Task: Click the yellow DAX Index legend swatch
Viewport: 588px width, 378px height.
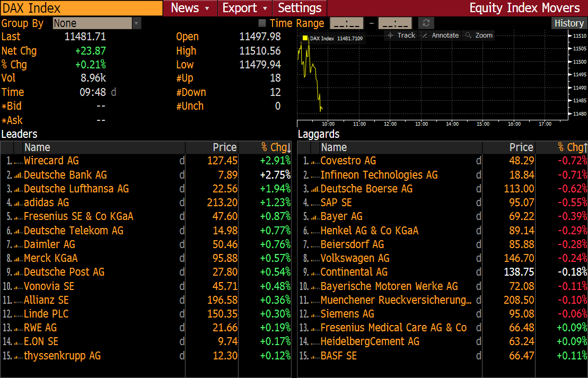Action: 305,38
